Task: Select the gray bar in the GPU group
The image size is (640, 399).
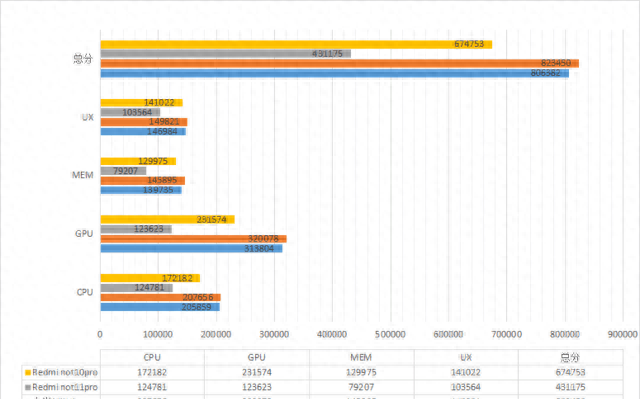Action: click(x=136, y=229)
